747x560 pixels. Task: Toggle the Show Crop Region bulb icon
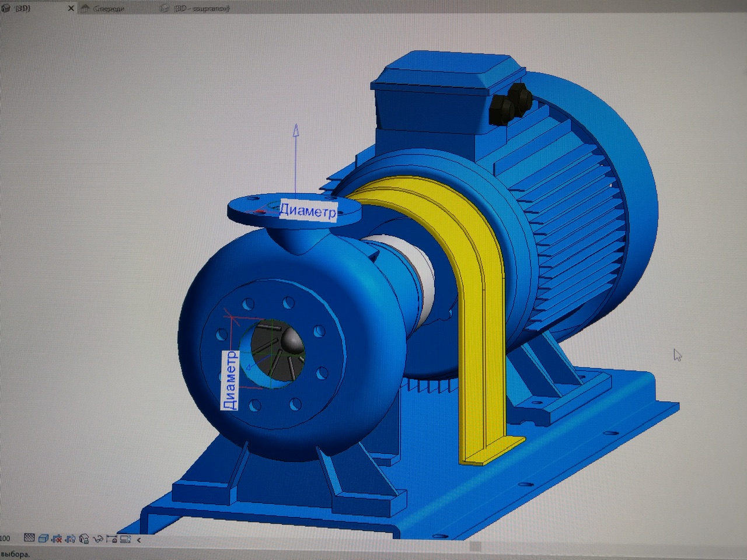(70, 539)
